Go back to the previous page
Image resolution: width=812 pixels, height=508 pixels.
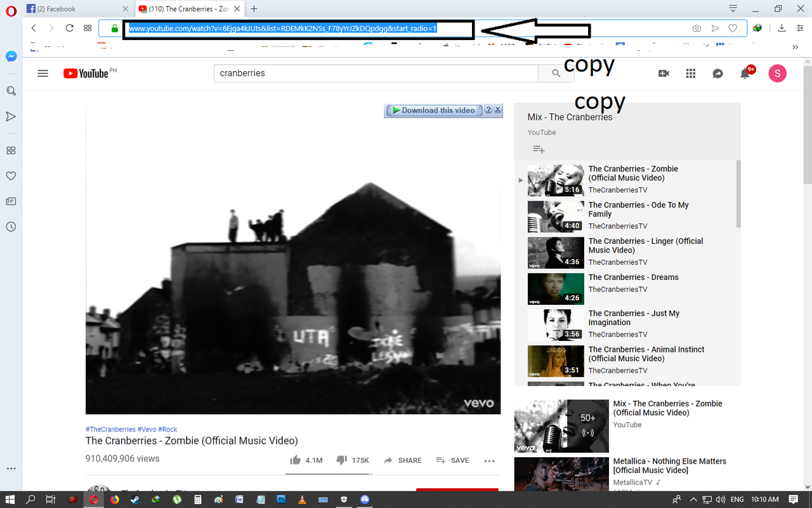point(34,28)
